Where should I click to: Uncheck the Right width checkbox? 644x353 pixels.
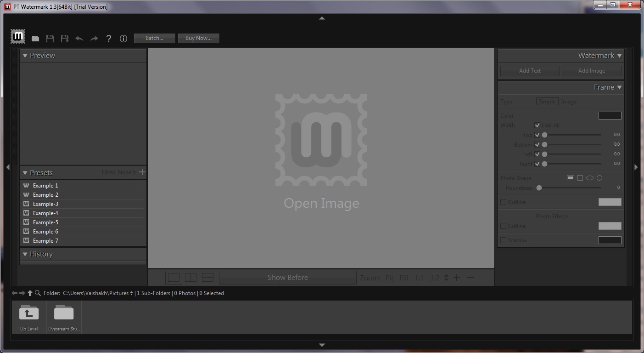point(537,164)
